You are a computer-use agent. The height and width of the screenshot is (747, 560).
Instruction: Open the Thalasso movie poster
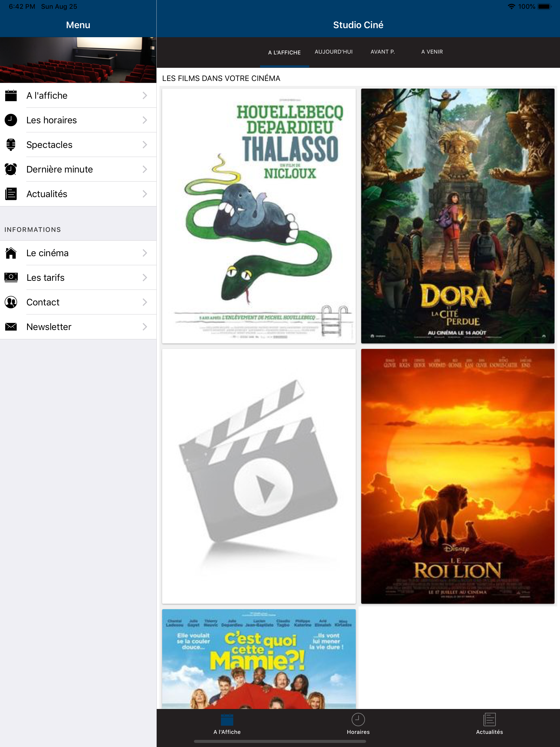tap(259, 216)
